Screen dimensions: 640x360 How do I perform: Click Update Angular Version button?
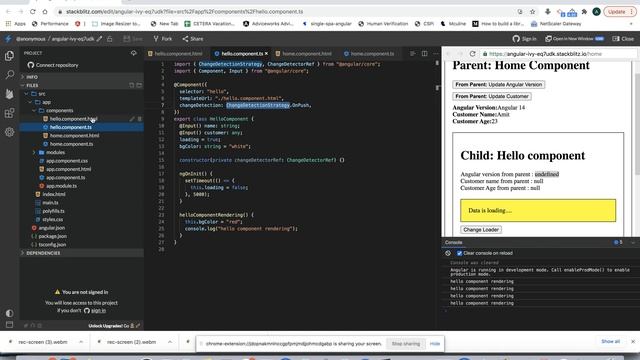pyautogui.click(x=498, y=84)
